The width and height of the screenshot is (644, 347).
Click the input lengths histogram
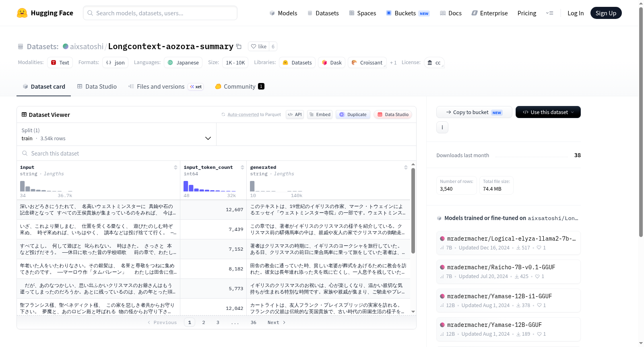(x=46, y=186)
